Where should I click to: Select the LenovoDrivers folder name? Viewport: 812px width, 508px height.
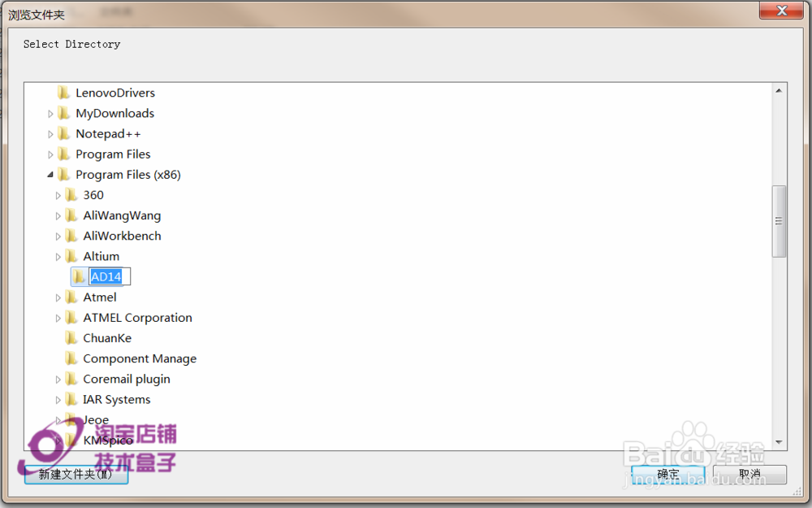point(115,93)
